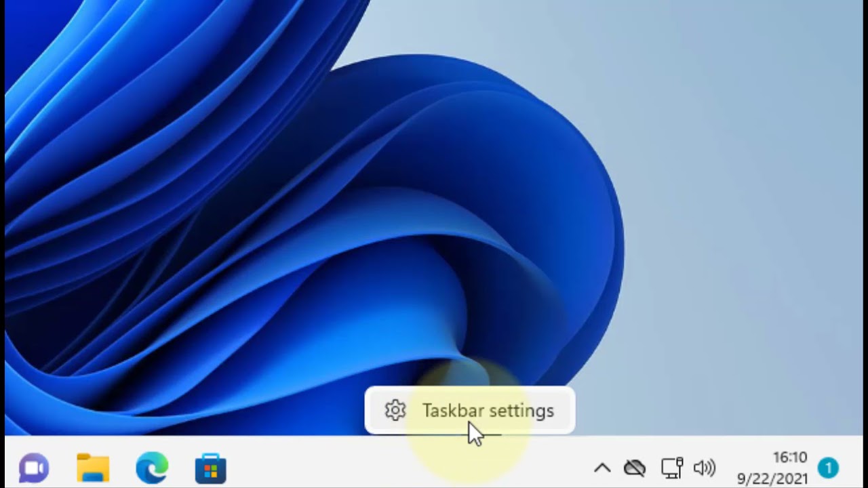Click the OneDrive cloud tray icon

tap(635, 468)
